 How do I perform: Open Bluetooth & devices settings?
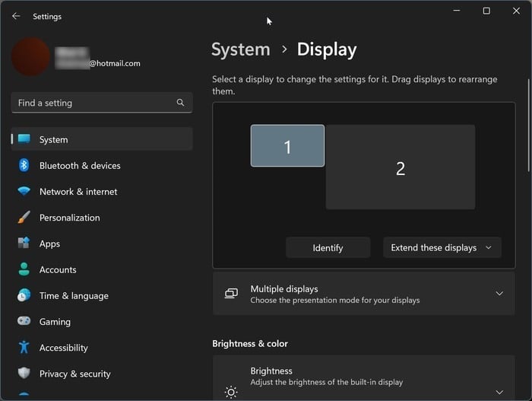(x=102, y=165)
